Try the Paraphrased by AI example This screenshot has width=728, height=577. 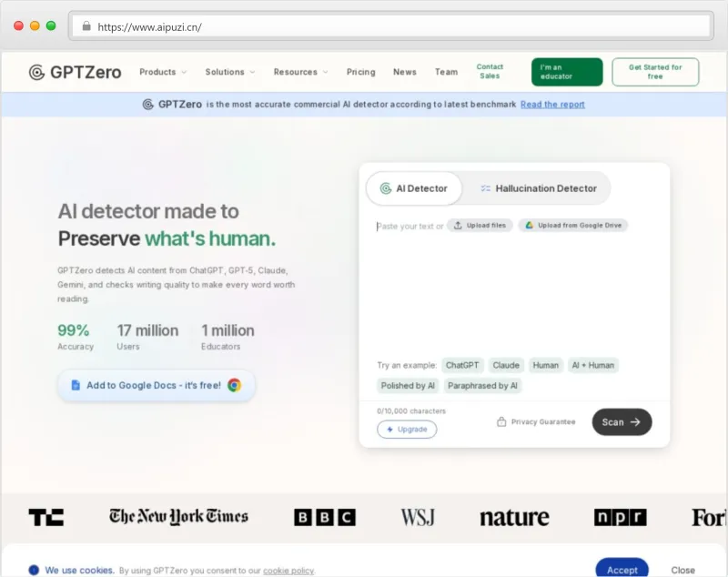click(x=482, y=386)
